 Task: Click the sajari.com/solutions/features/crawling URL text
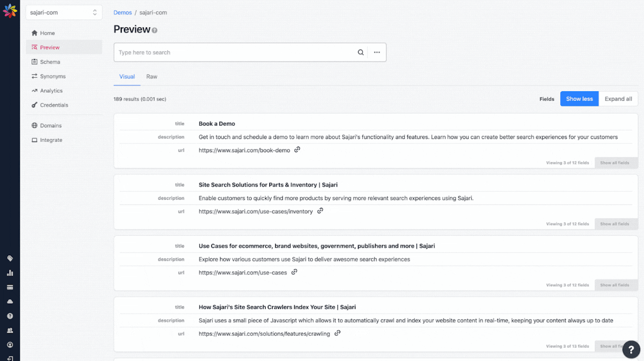click(264, 334)
